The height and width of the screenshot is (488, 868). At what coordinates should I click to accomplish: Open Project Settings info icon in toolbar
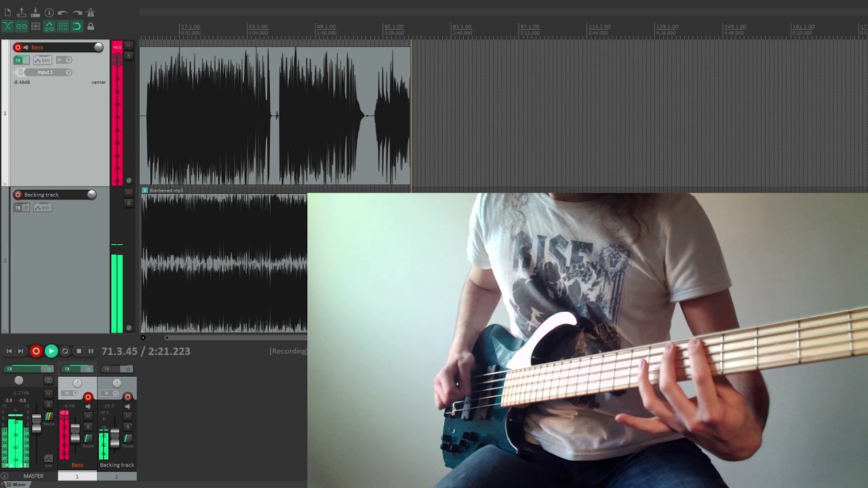click(x=49, y=13)
